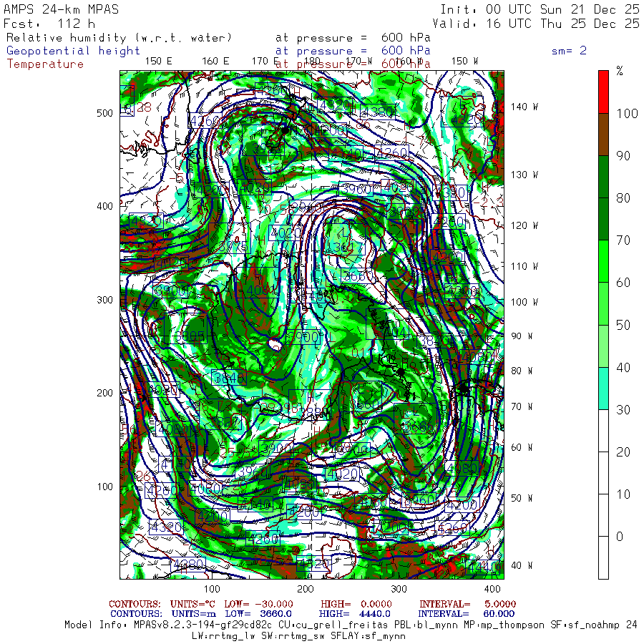Viewport: 644px width, 644px height.
Task: Click the blue 'Geopotential height' label
Action: [73, 51]
